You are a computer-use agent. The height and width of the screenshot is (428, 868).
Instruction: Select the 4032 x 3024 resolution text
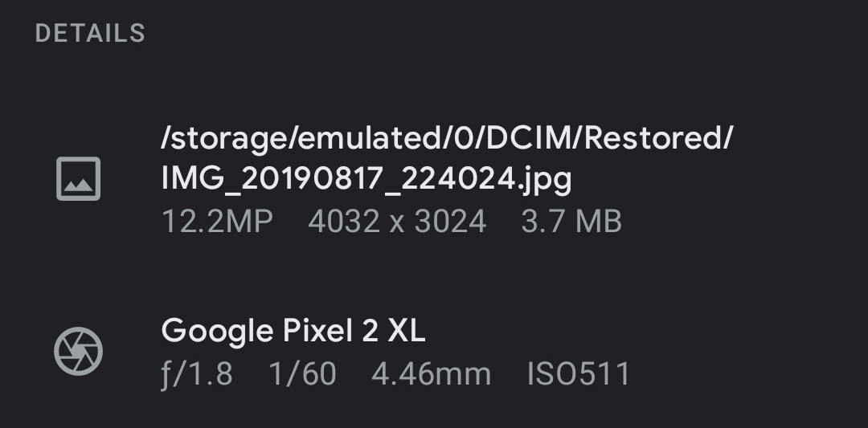point(397,222)
